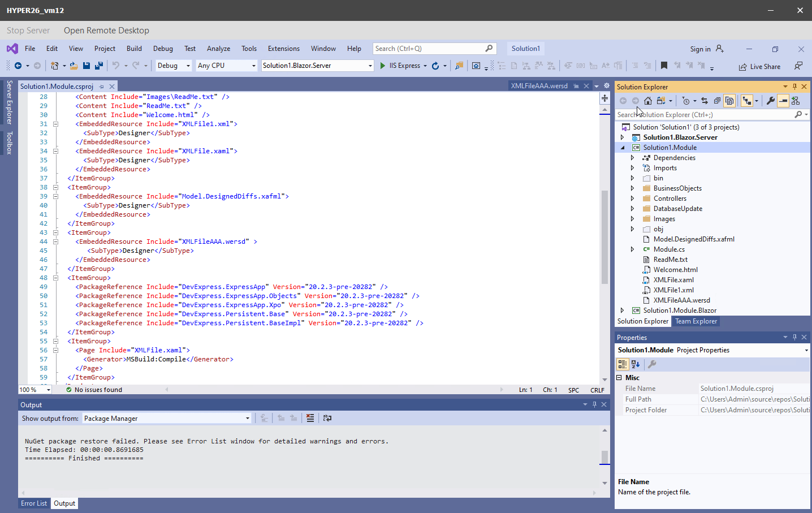
Task: Switch to the Team Explorer tab
Action: (x=696, y=321)
